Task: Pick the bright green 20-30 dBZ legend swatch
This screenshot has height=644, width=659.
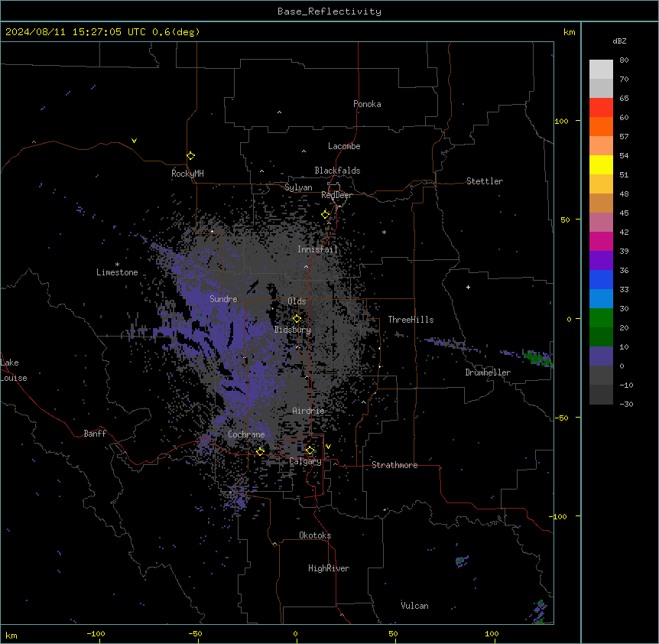Action: click(x=601, y=318)
